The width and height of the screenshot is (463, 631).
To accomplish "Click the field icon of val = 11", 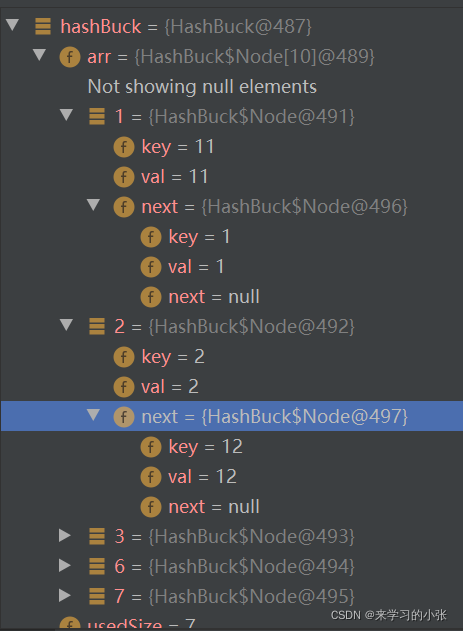I will click(124, 177).
